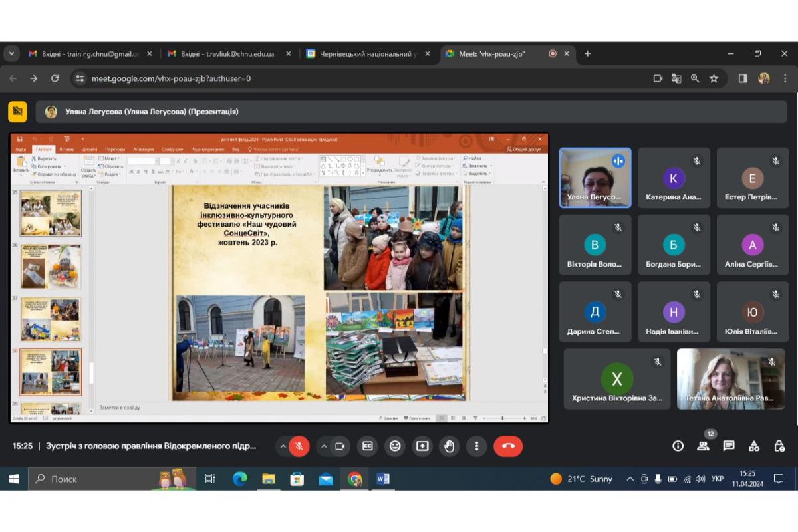This screenshot has width=798, height=532.
Task: Toggle the microphone mute button
Action: pos(299,446)
